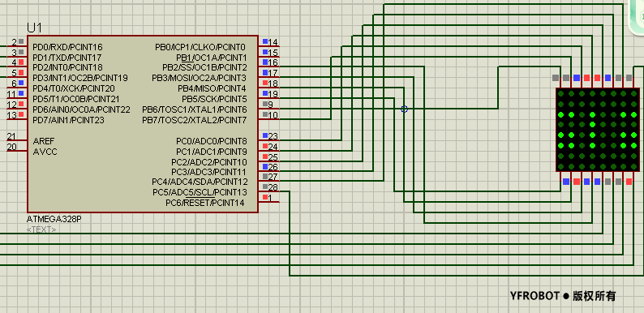Screen dimensions: 644x313
Task: Click pin number 14 at PB0
Action: coord(273,42)
